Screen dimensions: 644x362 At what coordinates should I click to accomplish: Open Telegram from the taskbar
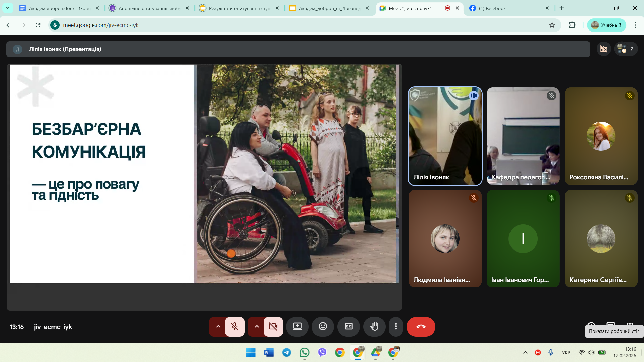point(286,353)
